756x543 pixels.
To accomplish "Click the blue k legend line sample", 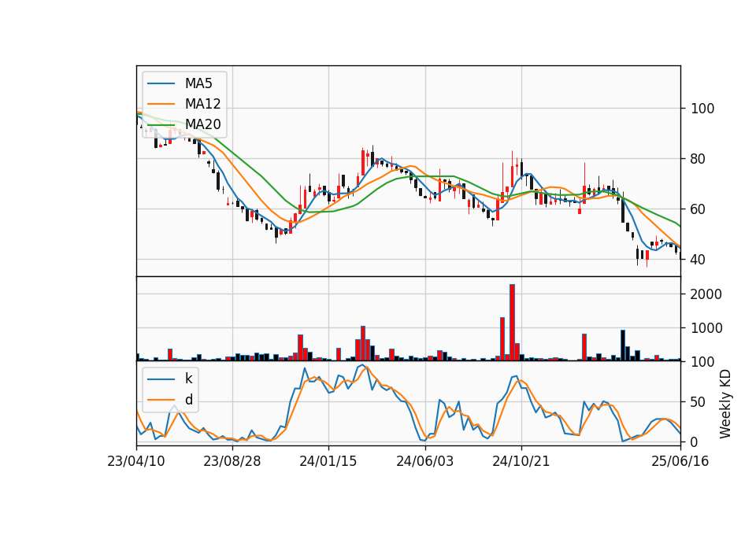I will pyautogui.click(x=161, y=379).
